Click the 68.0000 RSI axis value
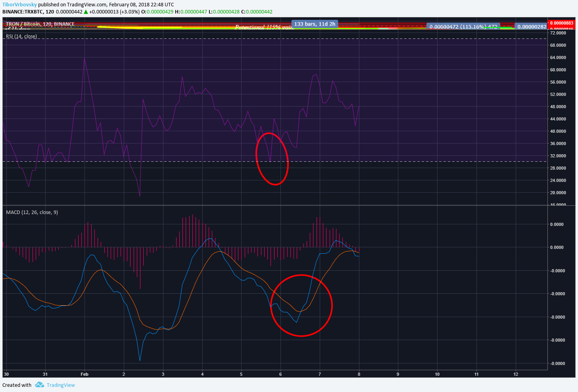 [558, 45]
